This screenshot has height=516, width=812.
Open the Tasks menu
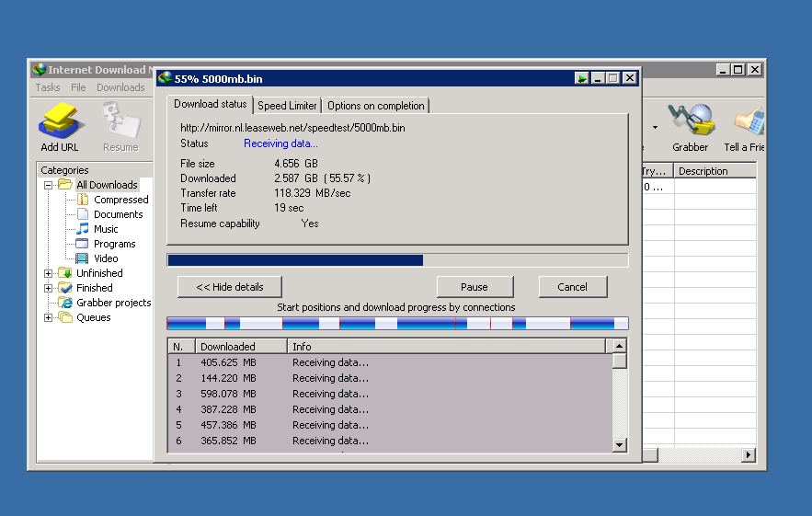point(48,87)
